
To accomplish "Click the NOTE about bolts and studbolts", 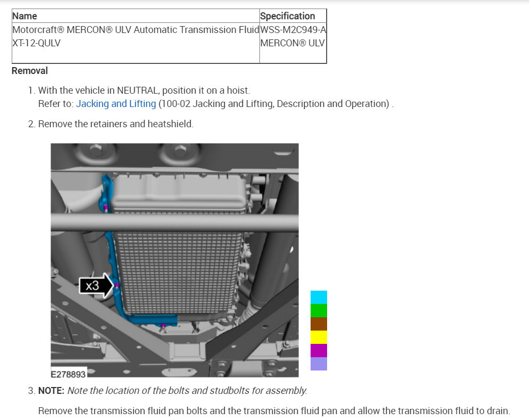I will coord(173,391).
